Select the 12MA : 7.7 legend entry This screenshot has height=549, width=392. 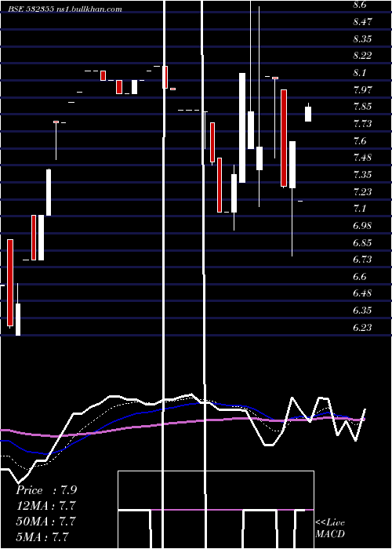pos(45,506)
